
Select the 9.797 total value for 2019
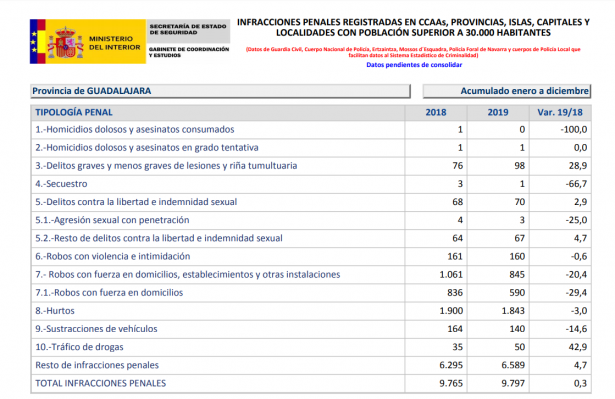click(x=513, y=383)
